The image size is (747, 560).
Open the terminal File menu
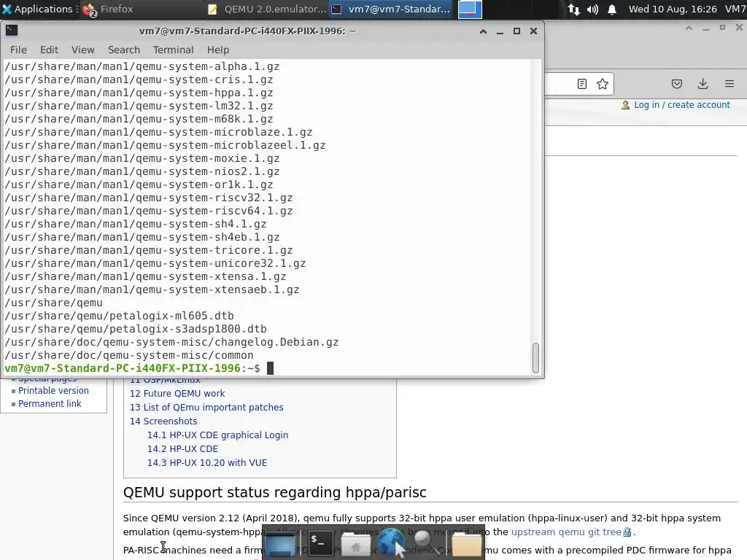(x=18, y=50)
